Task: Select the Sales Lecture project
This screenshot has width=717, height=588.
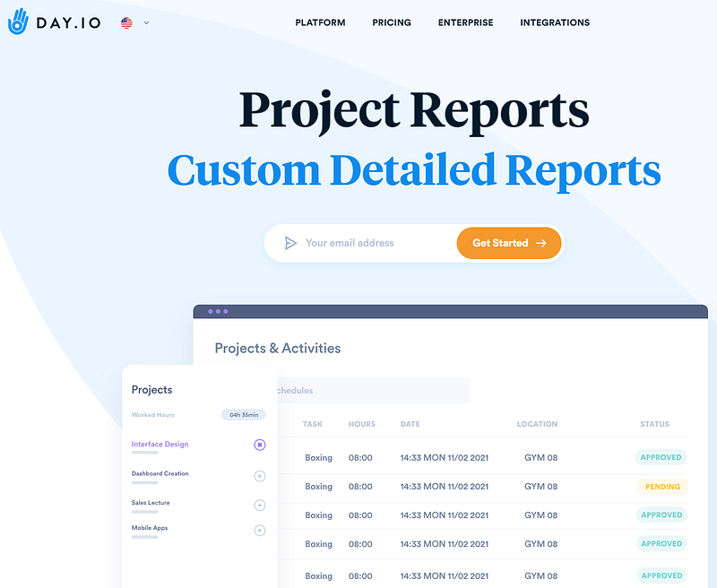Action: (151, 503)
